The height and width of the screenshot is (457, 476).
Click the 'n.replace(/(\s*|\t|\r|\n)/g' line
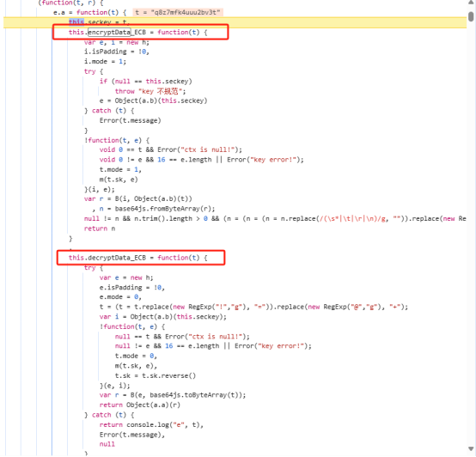275,219
